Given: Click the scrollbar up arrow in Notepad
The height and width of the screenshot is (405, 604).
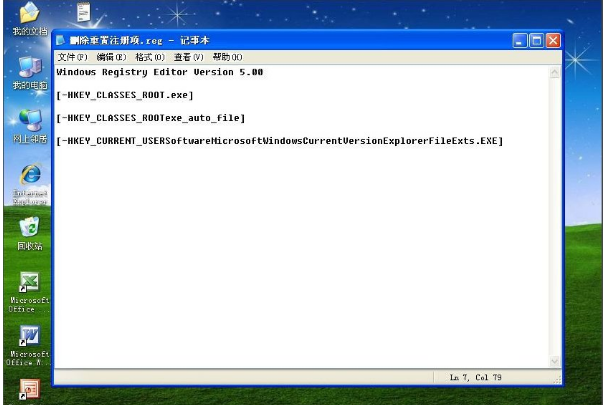Looking at the screenshot, I should click(556, 72).
